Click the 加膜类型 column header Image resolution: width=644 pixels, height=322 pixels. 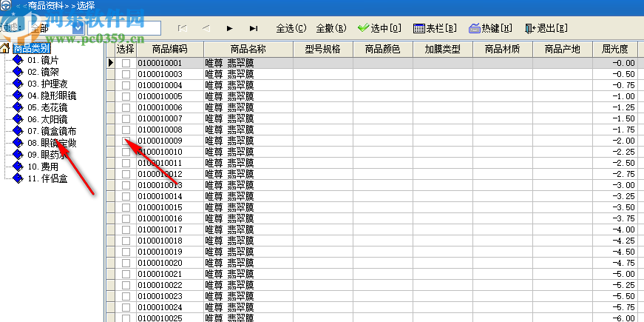443,50
